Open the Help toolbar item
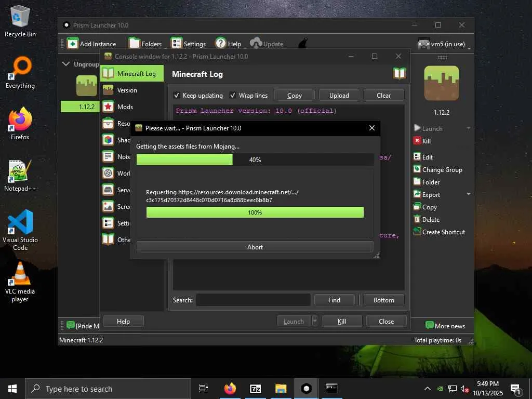 pos(228,44)
